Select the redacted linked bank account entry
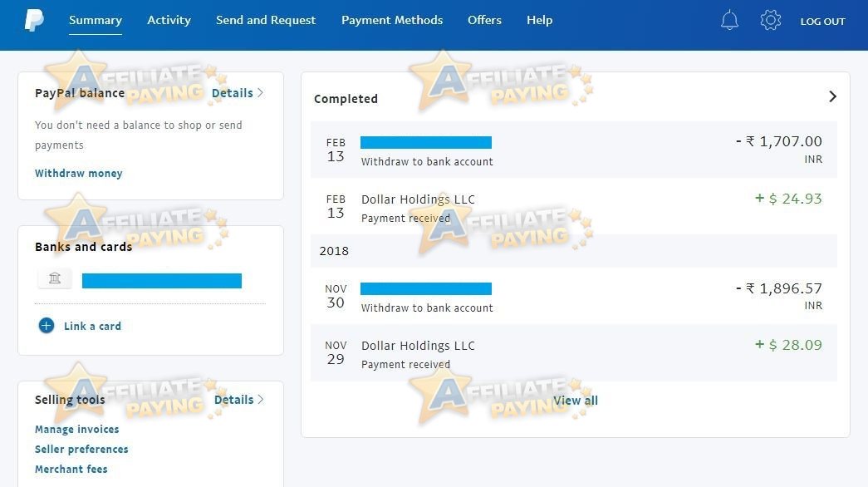The image size is (868, 487). point(162,281)
